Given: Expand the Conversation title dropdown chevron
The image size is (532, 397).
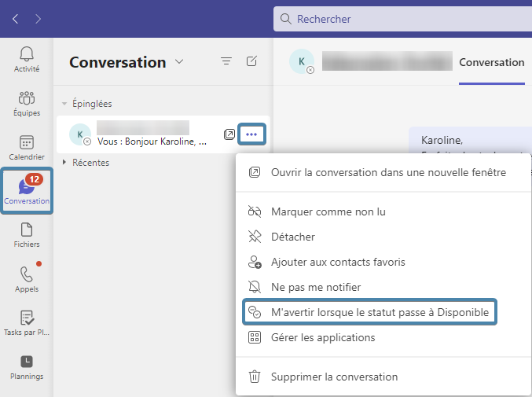Looking at the screenshot, I should click(x=179, y=62).
